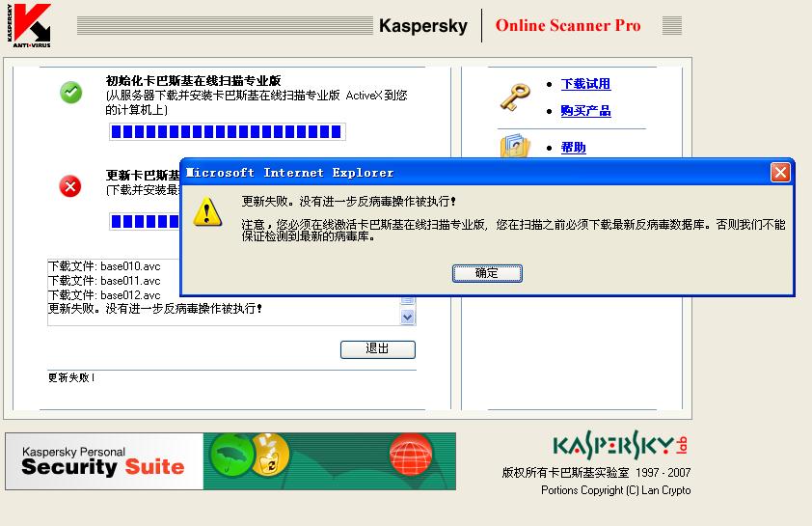Image resolution: width=812 pixels, height=526 pixels.
Task: Close the Microsoft Internet Explorer dialog
Action: click(x=780, y=173)
